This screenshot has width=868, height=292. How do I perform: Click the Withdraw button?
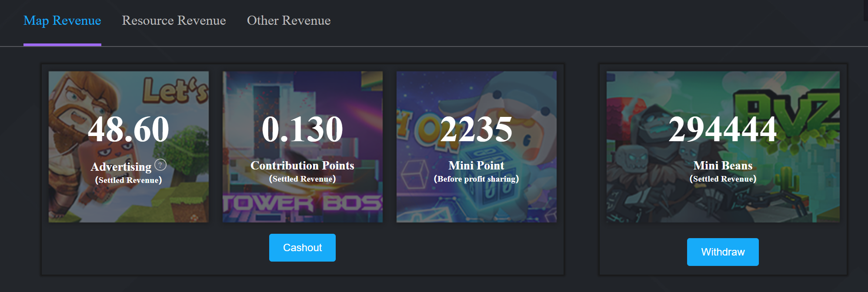click(x=723, y=252)
